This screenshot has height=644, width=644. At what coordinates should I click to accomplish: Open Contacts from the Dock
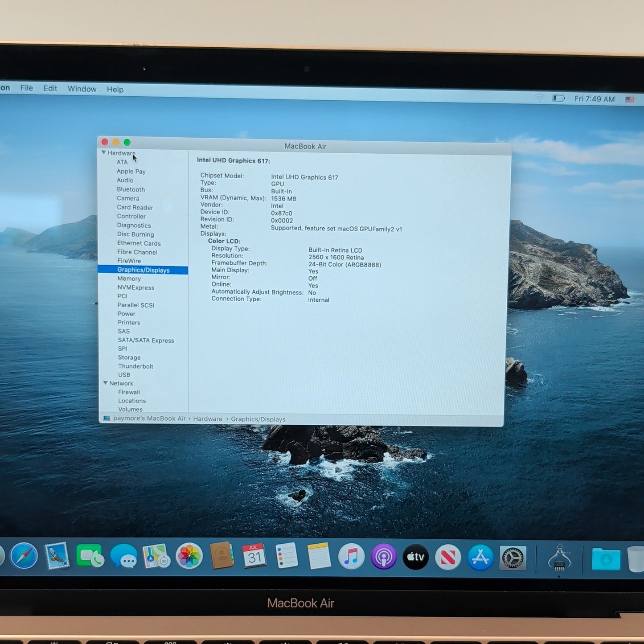point(222,555)
